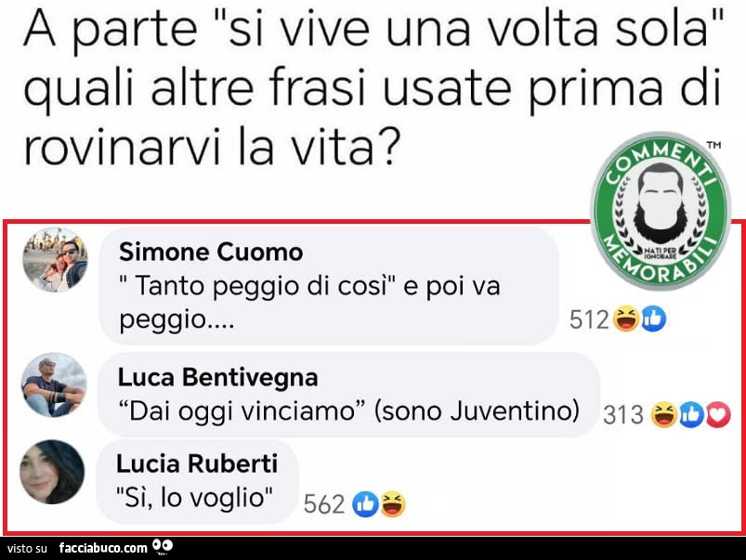Click the laughing emoji on Simone Cuomo's comment

click(x=626, y=319)
